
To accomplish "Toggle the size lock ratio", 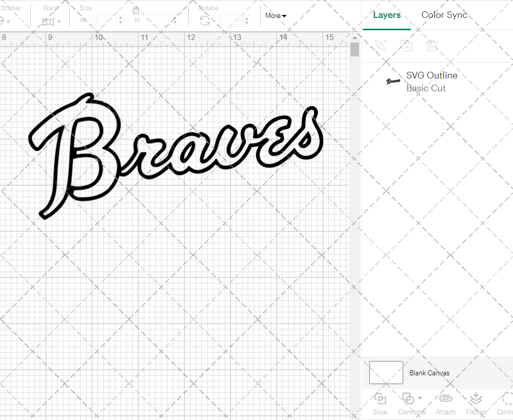I will pos(136,10).
